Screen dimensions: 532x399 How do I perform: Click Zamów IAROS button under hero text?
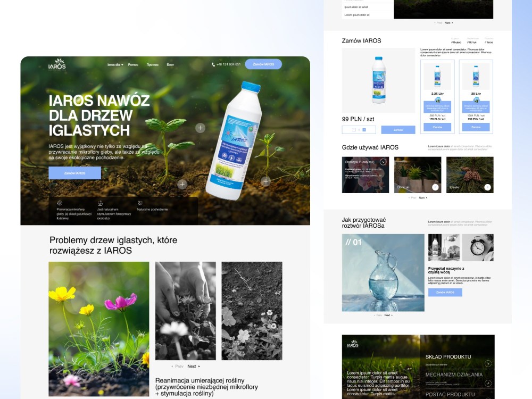click(x=74, y=173)
